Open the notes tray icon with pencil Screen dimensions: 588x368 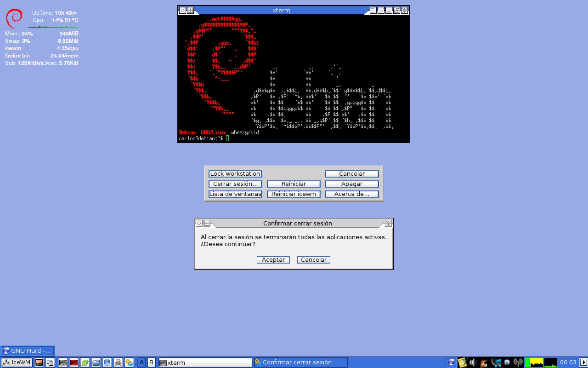coord(463,362)
